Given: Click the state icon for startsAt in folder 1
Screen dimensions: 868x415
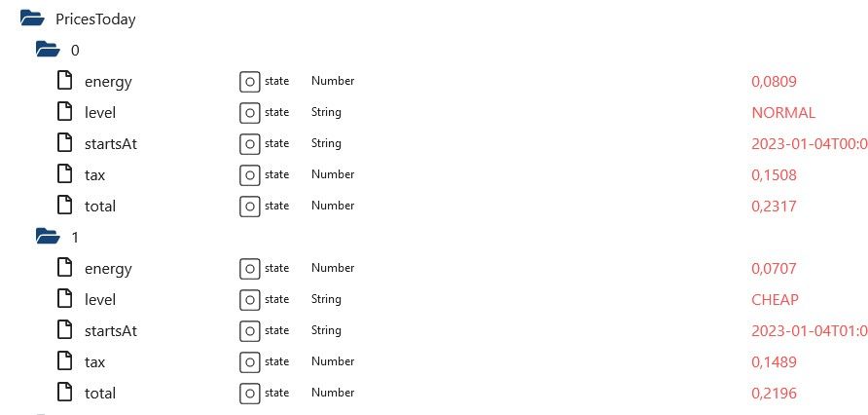Looking at the screenshot, I should pyautogui.click(x=249, y=331).
